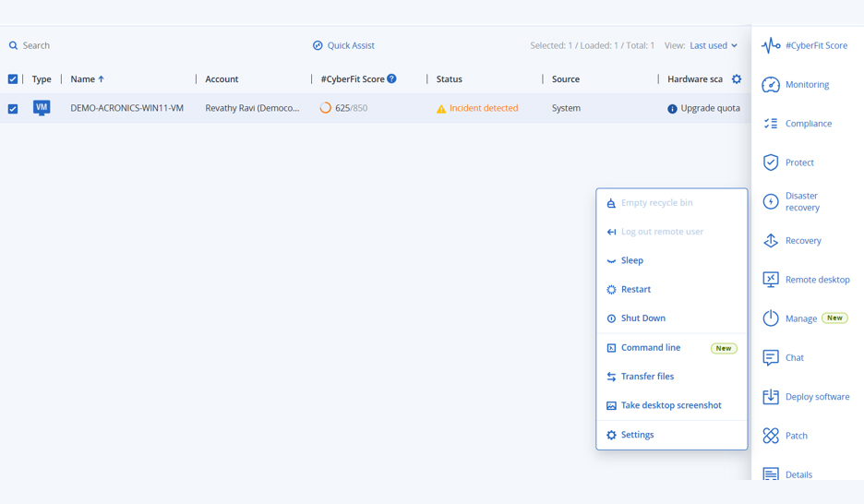Click the Deploy software icon
This screenshot has height=504, width=864.
pos(771,397)
